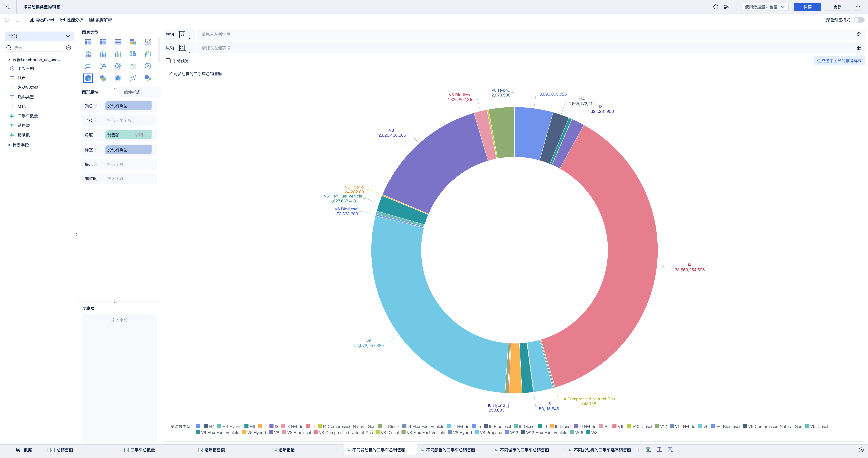Viewport: 868px width, 458px height.
Task: Open the 逐年销售额 sheet tab
Action: (x=214, y=450)
